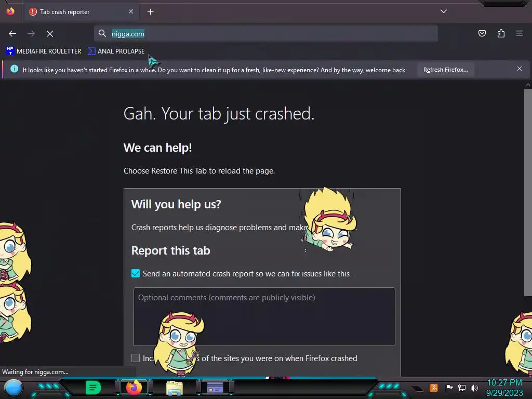Click inside the address bar URL field
This screenshot has width=532, height=399.
265,34
